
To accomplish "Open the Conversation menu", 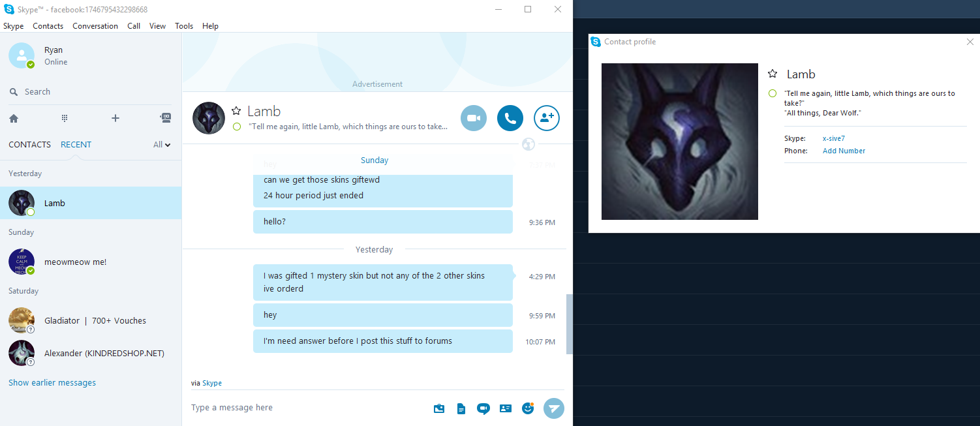I will [95, 26].
